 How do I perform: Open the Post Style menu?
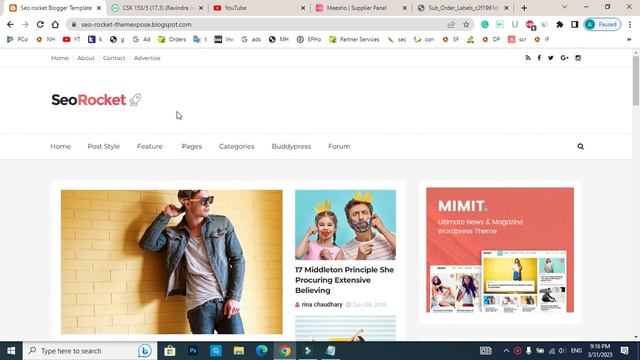click(104, 146)
